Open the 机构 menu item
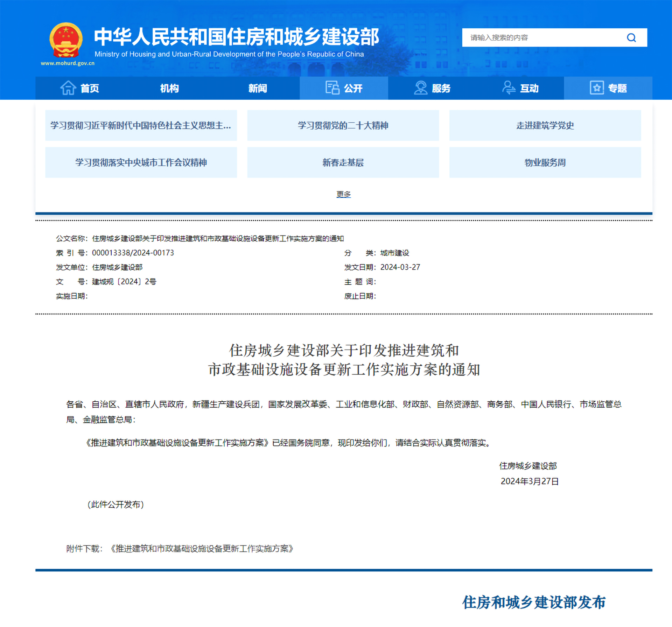Image resolution: width=672 pixels, height=627 pixels. (x=169, y=88)
